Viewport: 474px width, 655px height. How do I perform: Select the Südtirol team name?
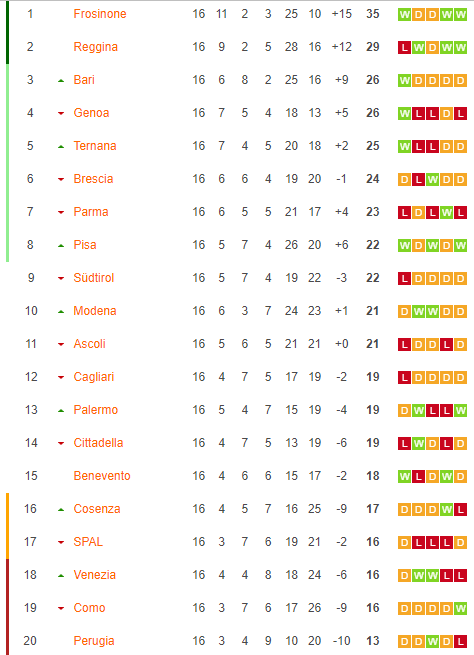click(x=94, y=278)
